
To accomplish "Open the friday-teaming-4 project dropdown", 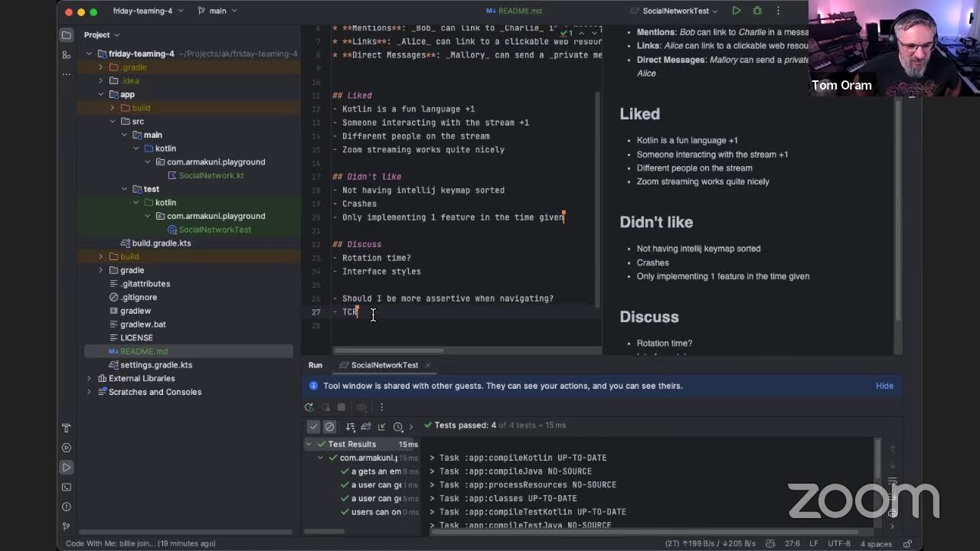I will coord(148,11).
